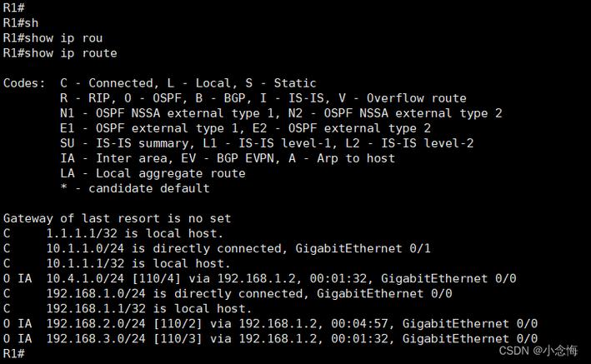Click the 'SU - IS-IS summary' legend line
Image resolution: width=591 pixels, height=364 pixels.
(x=267, y=143)
